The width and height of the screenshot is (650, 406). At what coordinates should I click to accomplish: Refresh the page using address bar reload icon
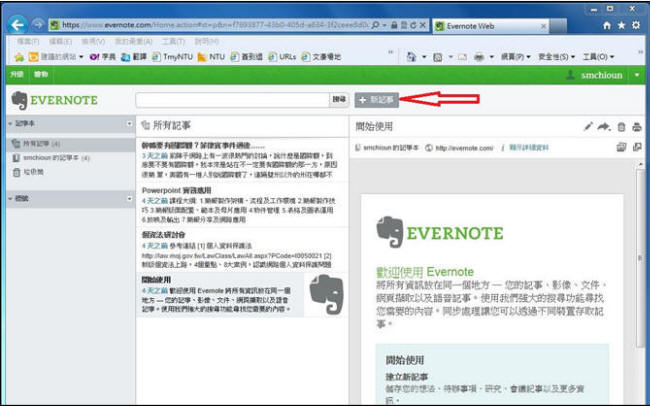tap(413, 25)
